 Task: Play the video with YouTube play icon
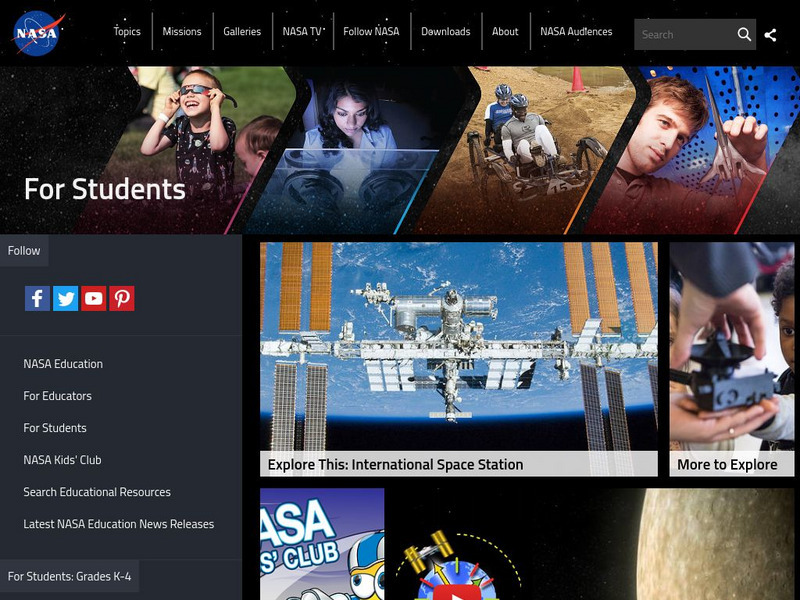pyautogui.click(x=457, y=594)
